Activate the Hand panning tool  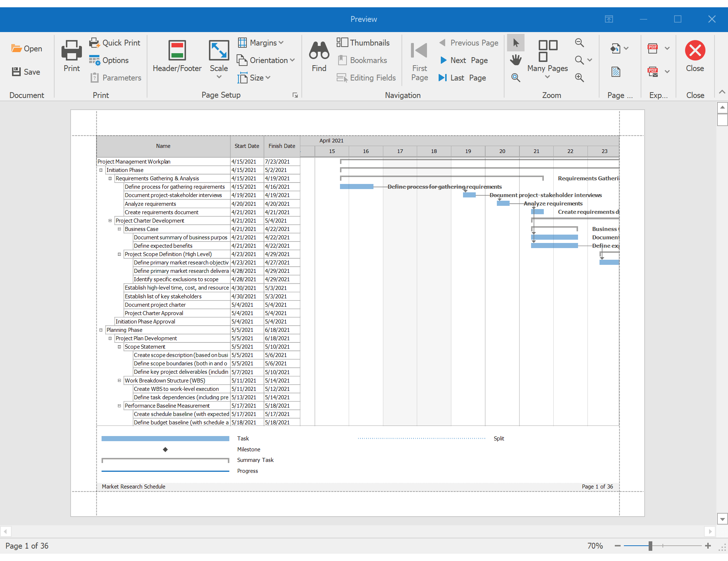[516, 60]
